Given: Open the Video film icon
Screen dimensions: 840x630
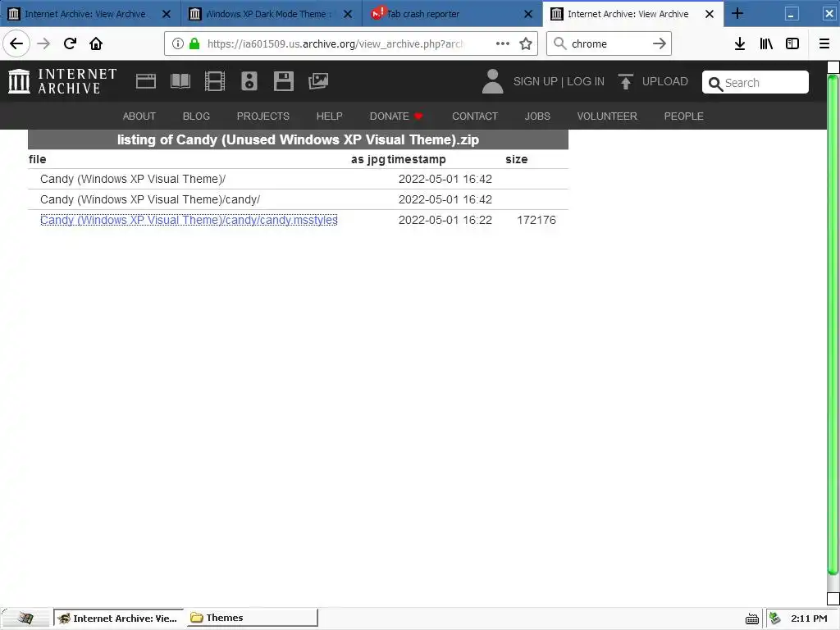Looking at the screenshot, I should [215, 81].
